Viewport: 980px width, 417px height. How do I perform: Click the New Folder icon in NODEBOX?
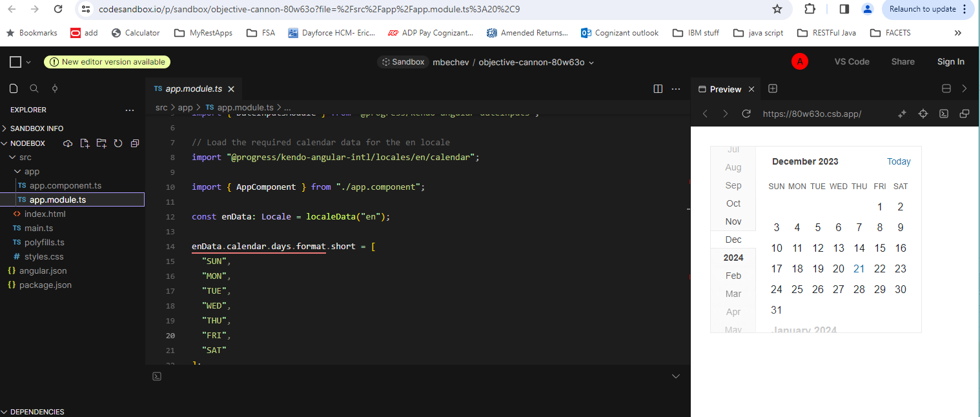pos(101,143)
